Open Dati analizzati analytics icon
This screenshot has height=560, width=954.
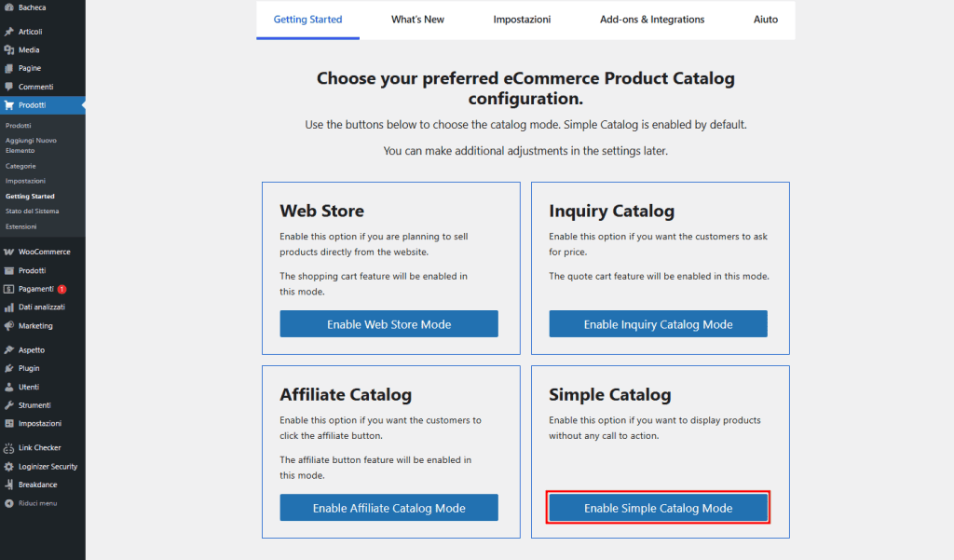pyautogui.click(x=11, y=307)
